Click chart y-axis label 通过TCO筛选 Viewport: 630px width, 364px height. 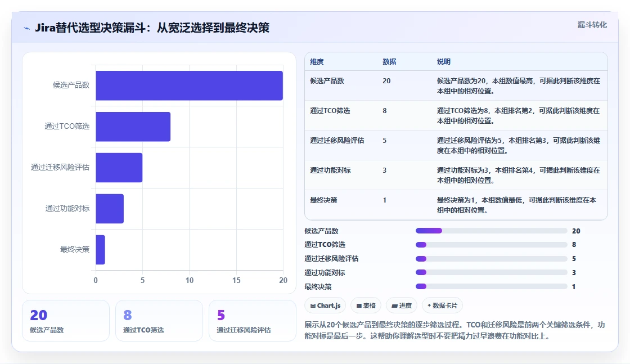click(67, 126)
